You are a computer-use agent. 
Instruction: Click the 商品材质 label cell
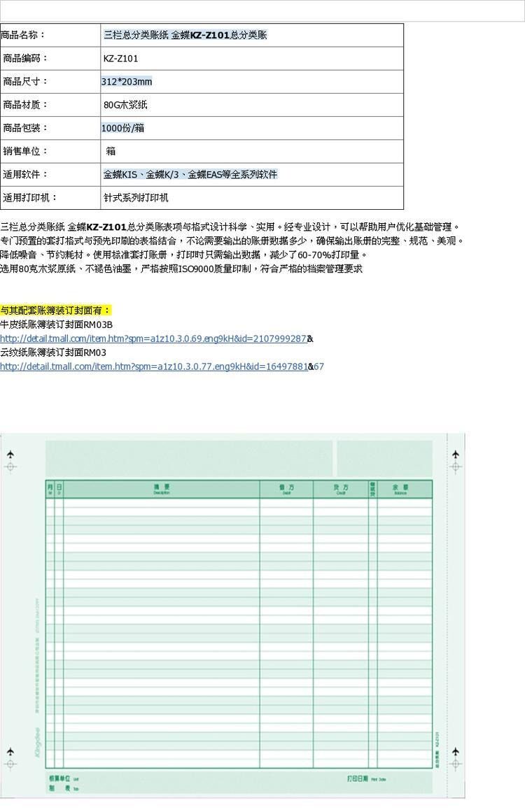(50, 105)
